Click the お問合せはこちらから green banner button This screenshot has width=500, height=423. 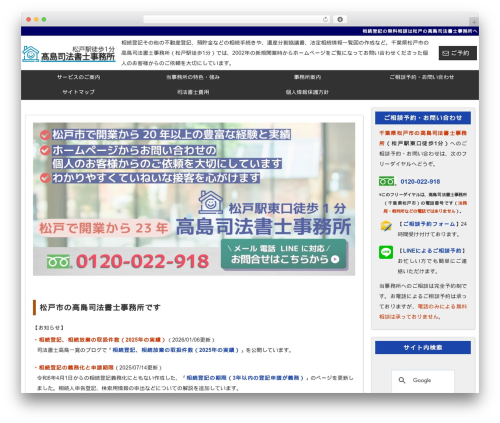pyautogui.click(x=284, y=254)
